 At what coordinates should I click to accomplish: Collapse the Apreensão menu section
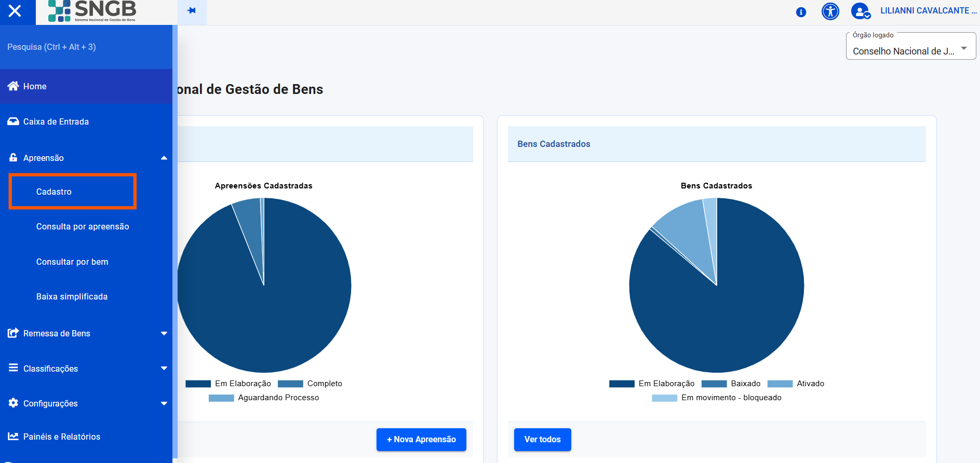point(164,158)
